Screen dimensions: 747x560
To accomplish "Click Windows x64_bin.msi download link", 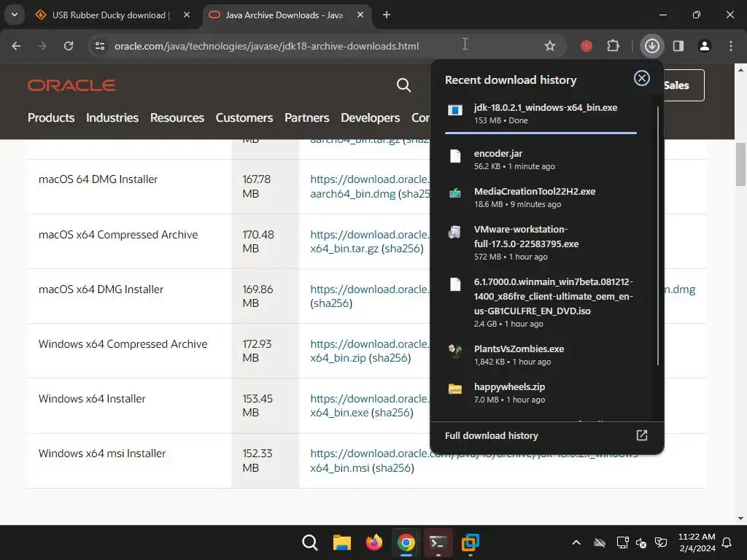I will click(x=340, y=467).
